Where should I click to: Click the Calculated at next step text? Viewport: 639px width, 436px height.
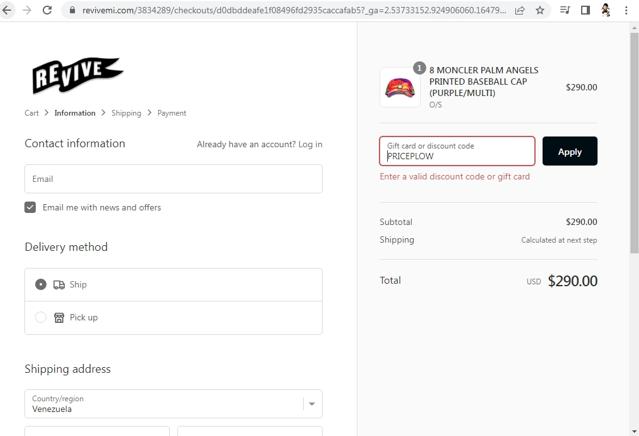(x=559, y=240)
